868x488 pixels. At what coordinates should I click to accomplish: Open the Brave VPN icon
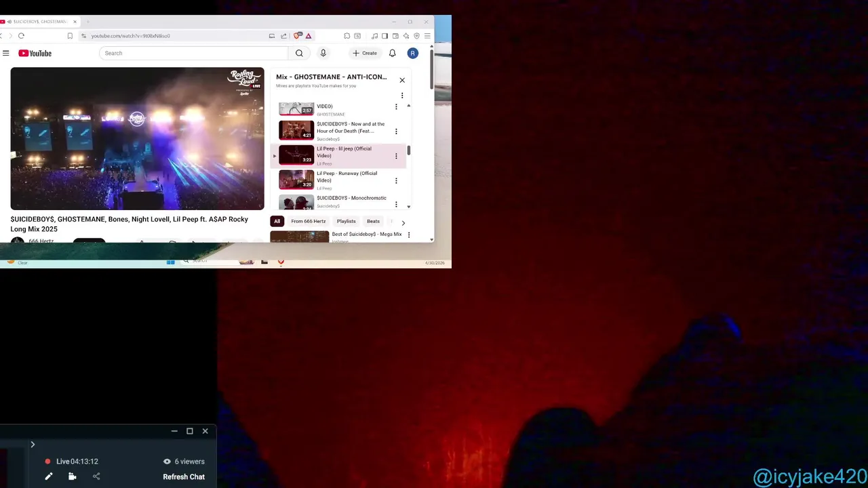[x=416, y=36]
